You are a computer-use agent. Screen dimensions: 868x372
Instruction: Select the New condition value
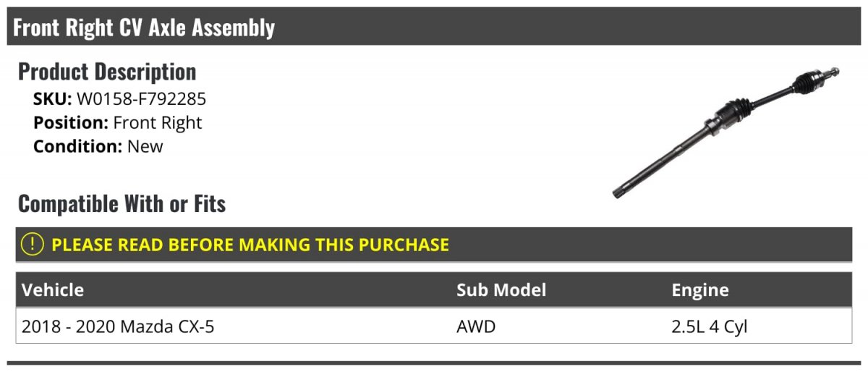tap(145, 146)
